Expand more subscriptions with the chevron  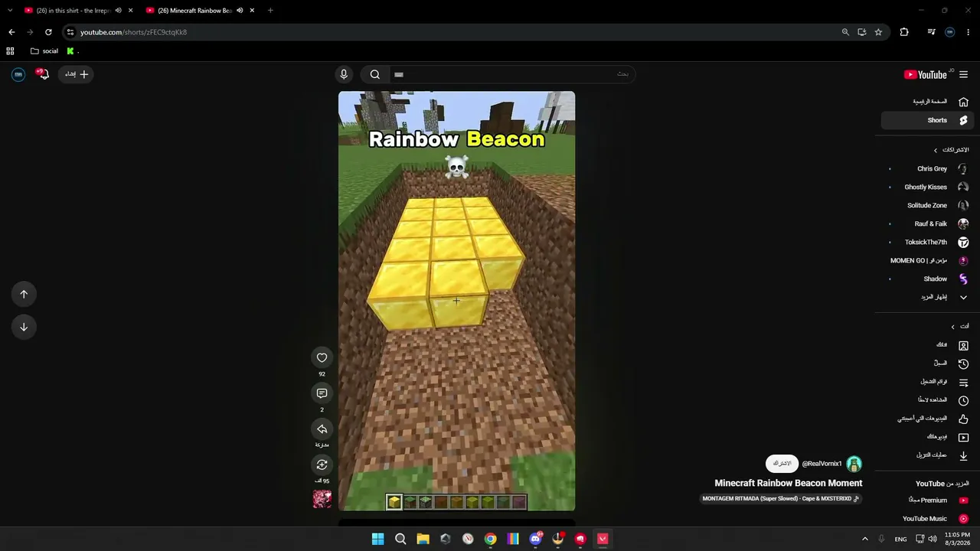pyautogui.click(x=963, y=297)
